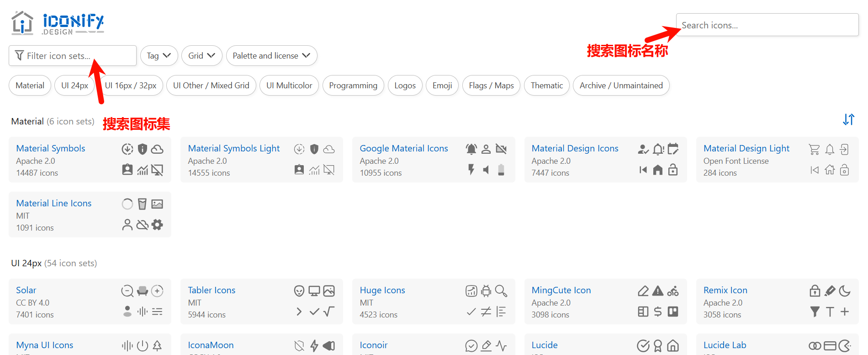Click the image icon in Material Line Icons

[x=157, y=204]
